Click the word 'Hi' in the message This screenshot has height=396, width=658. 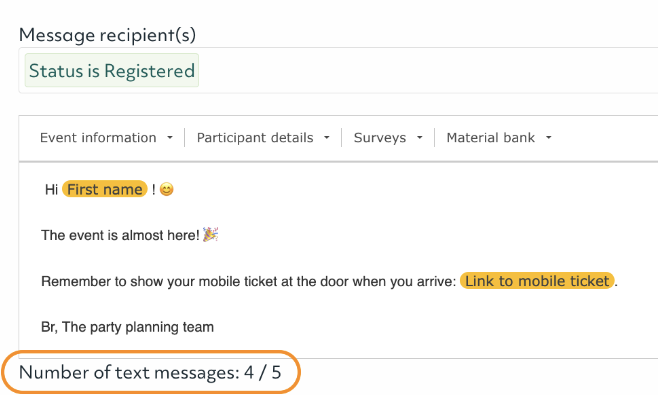click(x=51, y=190)
